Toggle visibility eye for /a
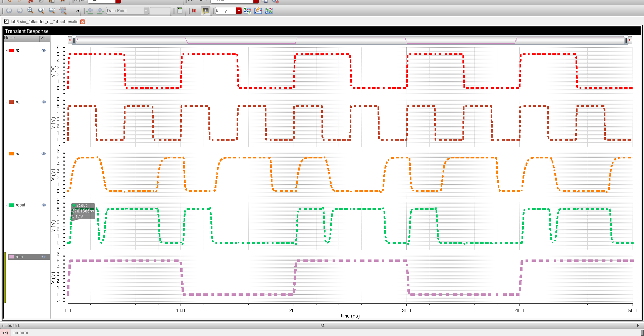 tap(44, 102)
